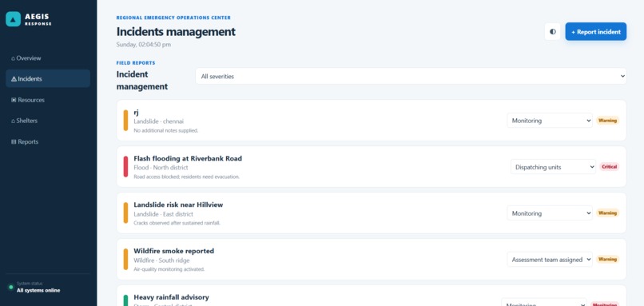Click 'Flood · North district' subtitle text
644x306 pixels.
(161, 168)
